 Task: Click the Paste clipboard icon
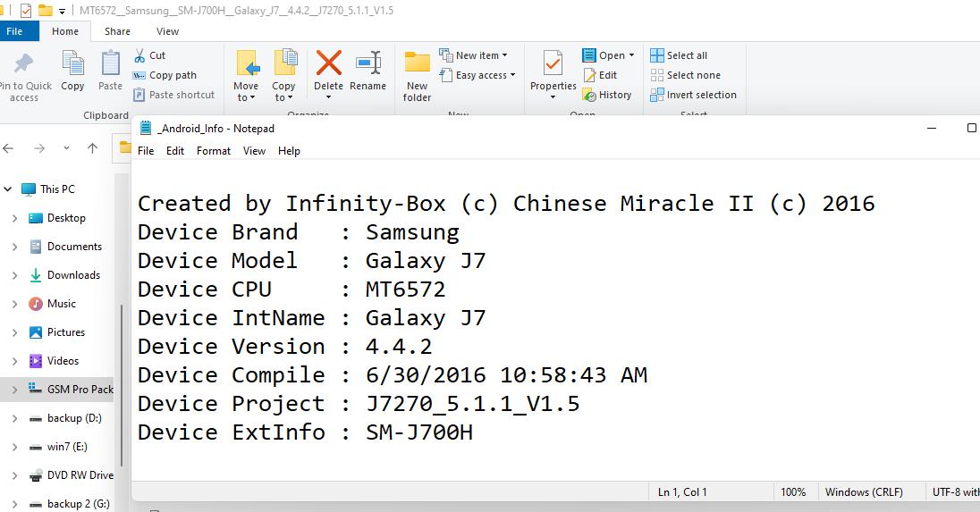click(x=111, y=63)
